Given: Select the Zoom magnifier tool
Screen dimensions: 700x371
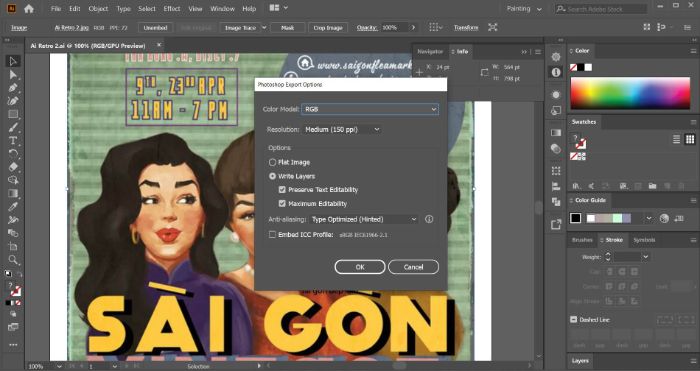Looking at the screenshot, I should pos(13,260).
